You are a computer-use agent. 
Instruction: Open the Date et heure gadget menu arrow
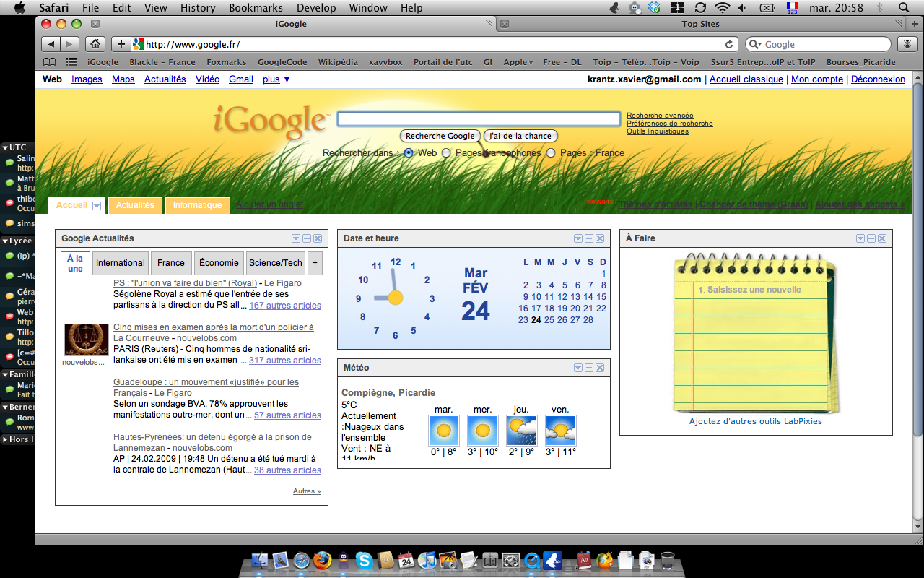tap(578, 238)
